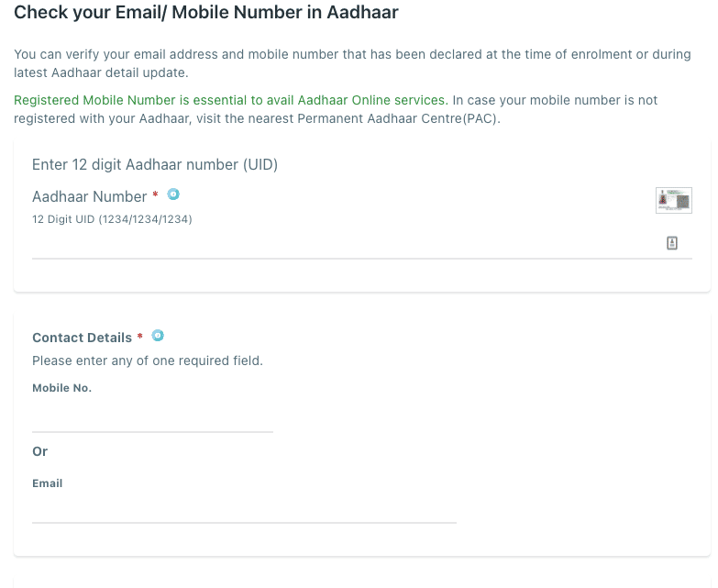Click the Email label text
Screen dimensions: 718x588
click(47, 483)
